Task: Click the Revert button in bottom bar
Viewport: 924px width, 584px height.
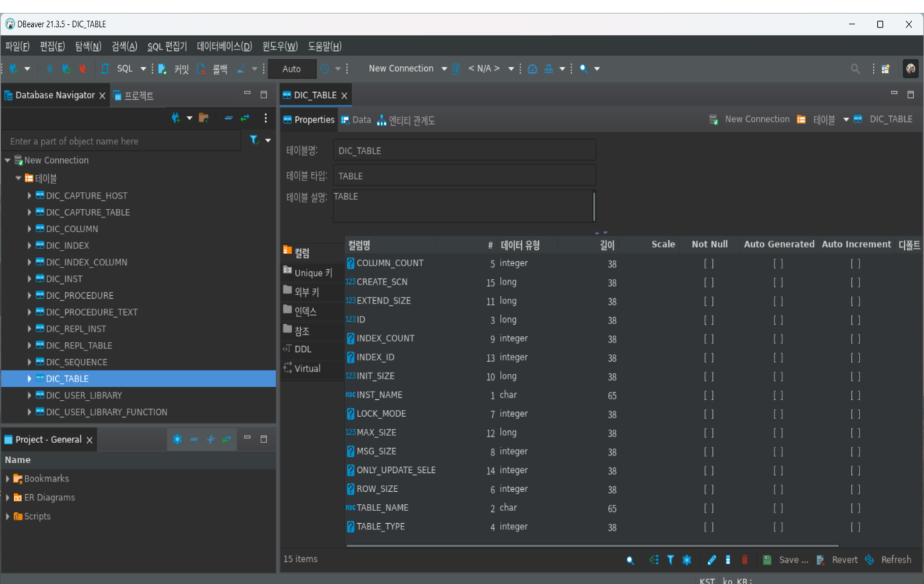Action: click(837, 560)
